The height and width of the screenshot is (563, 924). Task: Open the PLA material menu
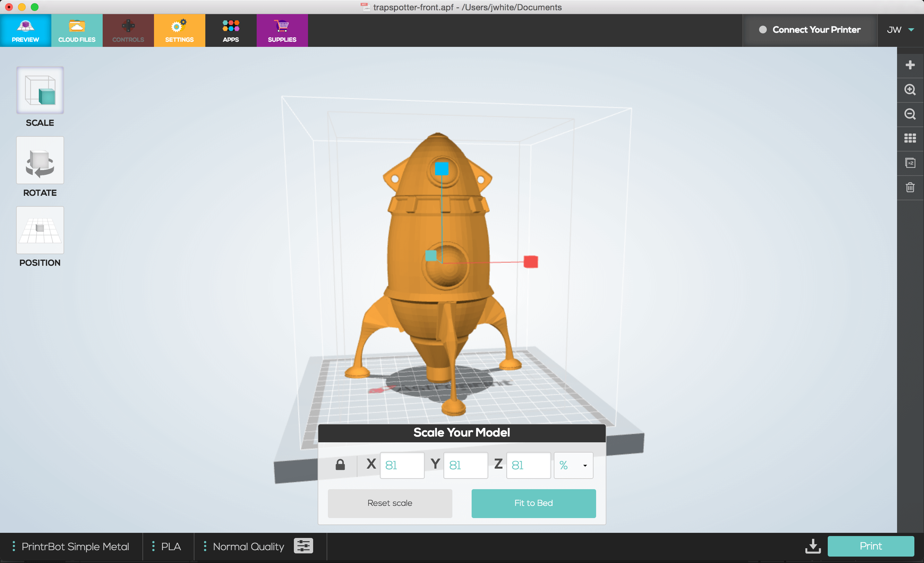(x=167, y=547)
